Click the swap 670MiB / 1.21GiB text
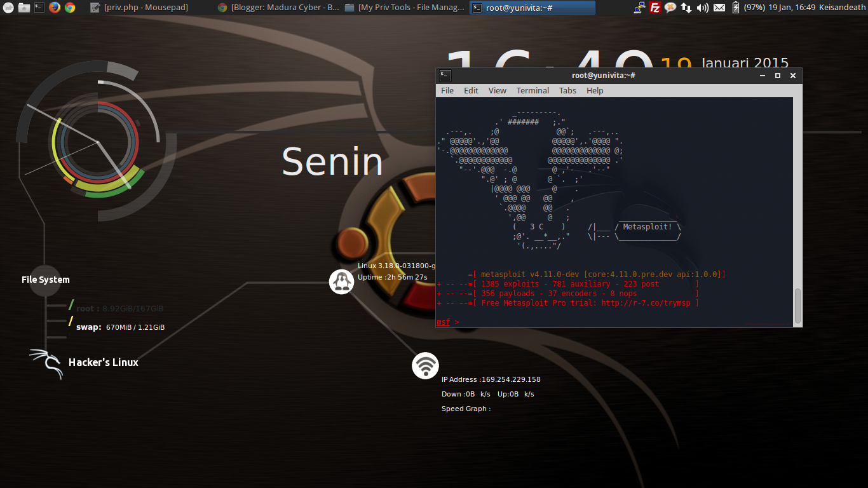Viewport: 868px width, 488px height. click(x=120, y=327)
